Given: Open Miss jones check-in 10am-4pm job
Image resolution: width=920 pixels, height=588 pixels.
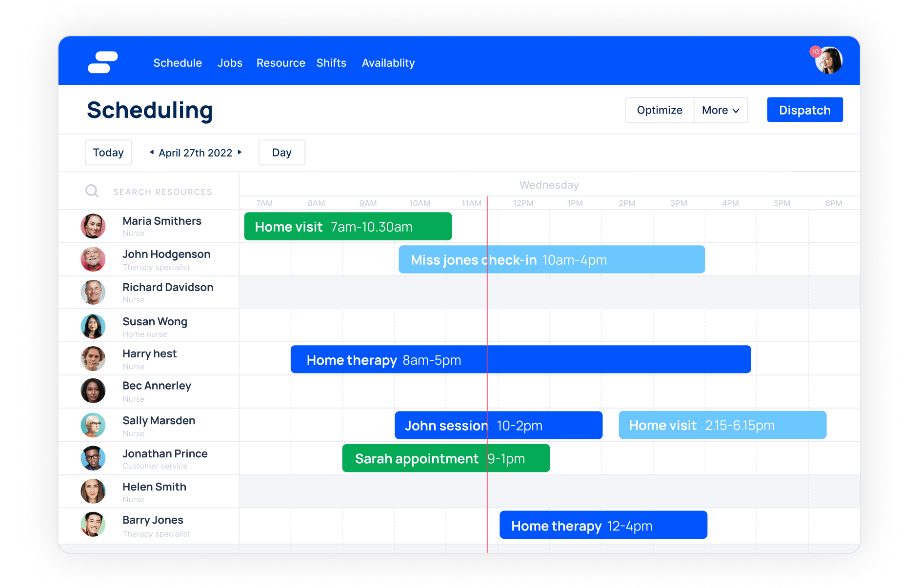Looking at the screenshot, I should 552,260.
